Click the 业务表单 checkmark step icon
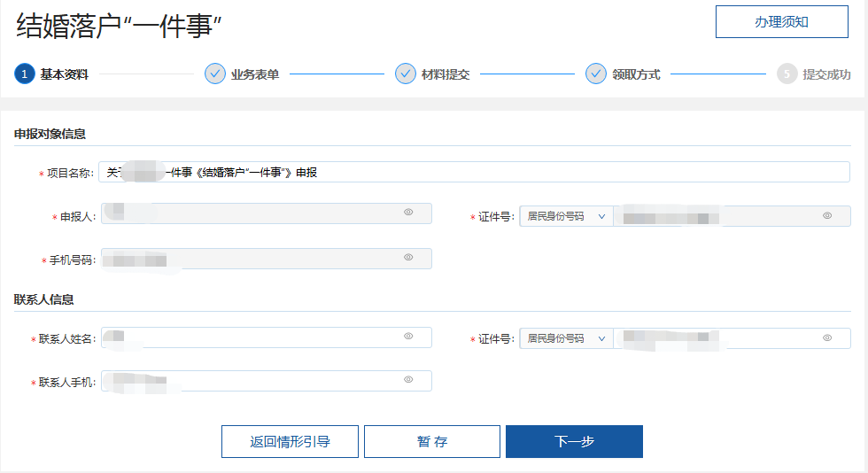 tap(215, 74)
